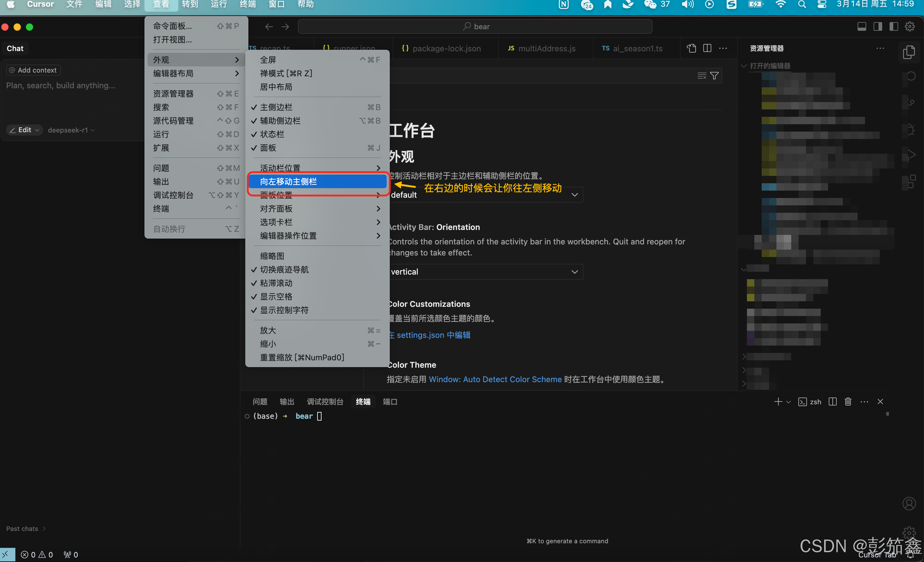Uncheck 粘滞滚动 in the appearance menu

pos(276,283)
